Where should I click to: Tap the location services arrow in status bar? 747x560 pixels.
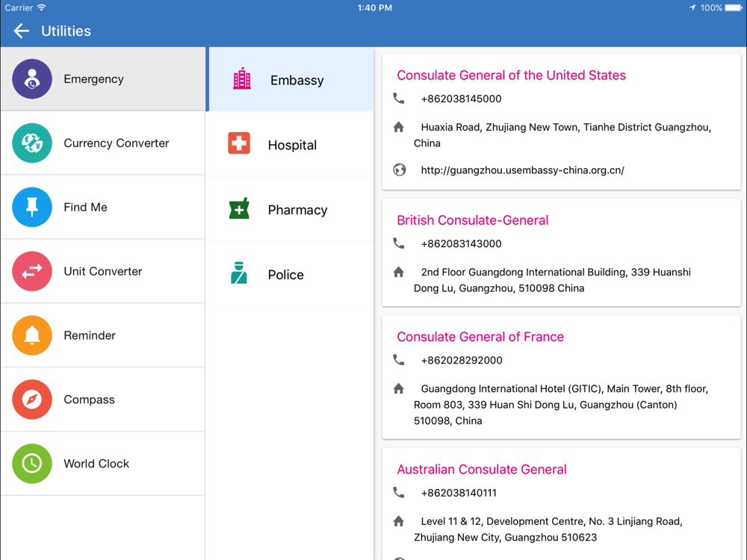[x=692, y=7]
